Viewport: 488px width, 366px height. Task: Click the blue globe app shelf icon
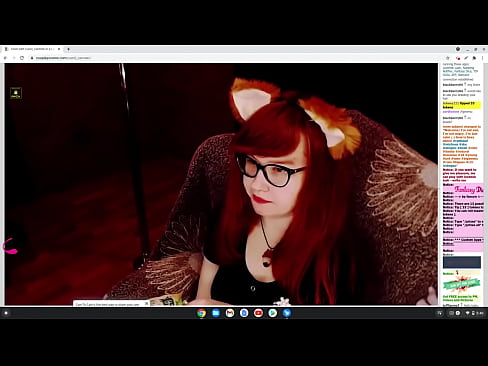click(287, 313)
